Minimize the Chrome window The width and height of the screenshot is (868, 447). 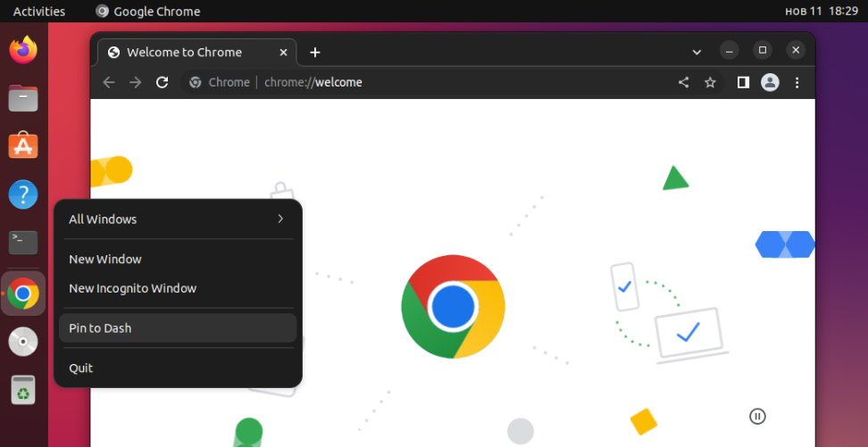[x=729, y=50]
